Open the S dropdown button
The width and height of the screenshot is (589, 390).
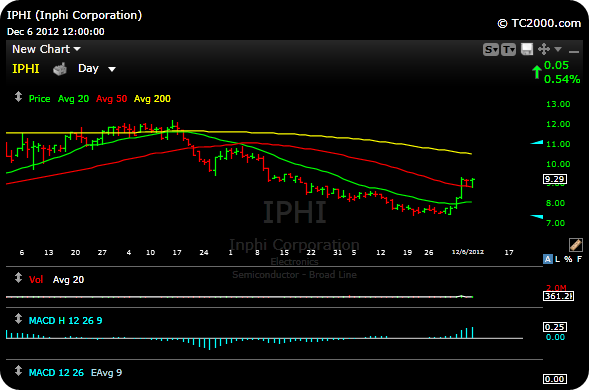pyautogui.click(x=491, y=49)
